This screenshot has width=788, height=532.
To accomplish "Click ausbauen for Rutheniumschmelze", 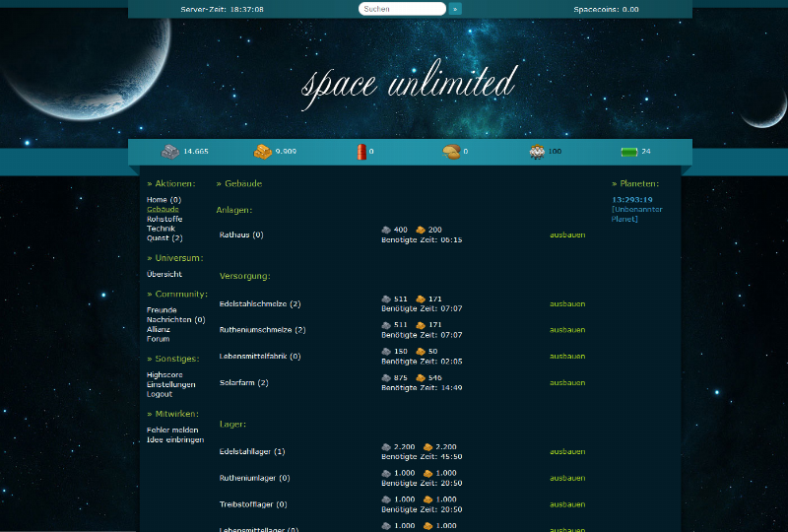I will click(x=567, y=330).
